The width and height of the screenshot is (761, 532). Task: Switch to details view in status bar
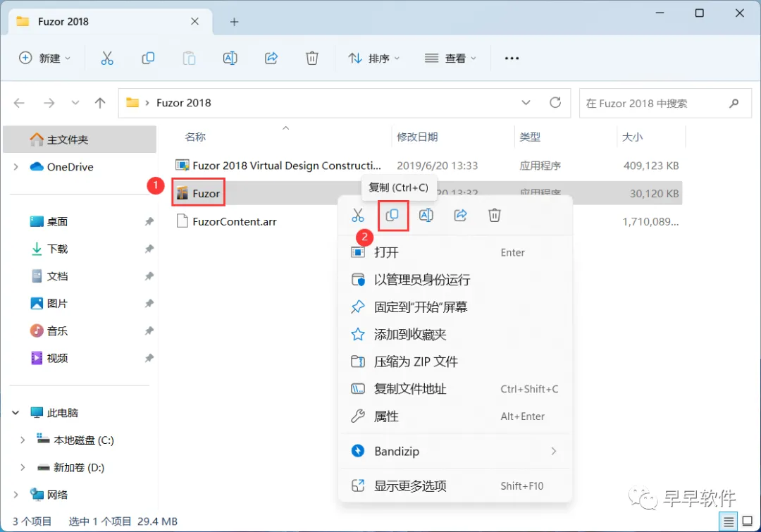click(729, 521)
